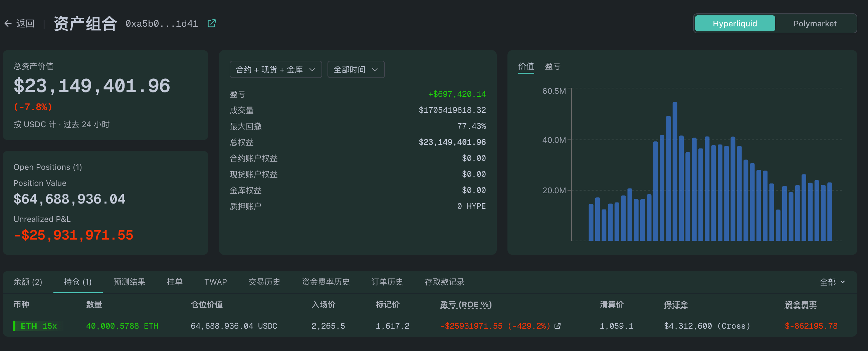The width and height of the screenshot is (868, 351).
Task: Click the 60.5M axis label
Action: [x=554, y=91]
